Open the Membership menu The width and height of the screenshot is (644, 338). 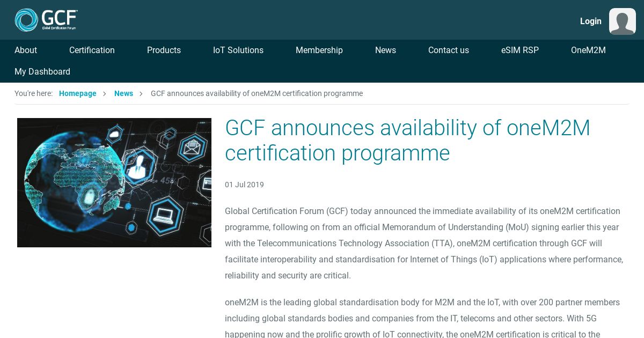click(x=319, y=50)
